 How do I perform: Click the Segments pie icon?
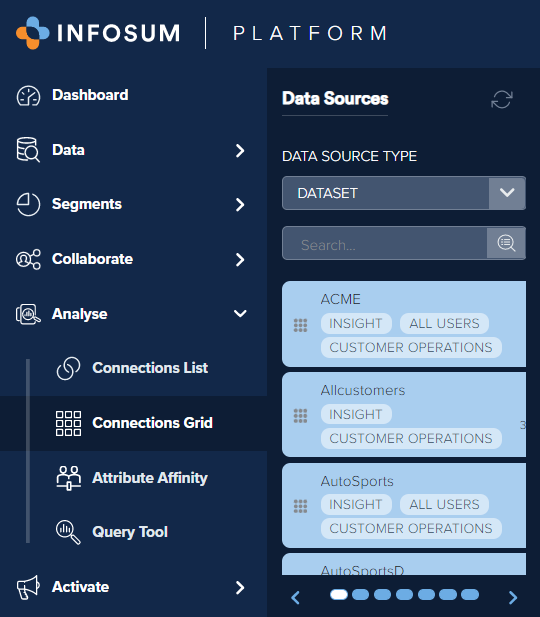coord(28,204)
